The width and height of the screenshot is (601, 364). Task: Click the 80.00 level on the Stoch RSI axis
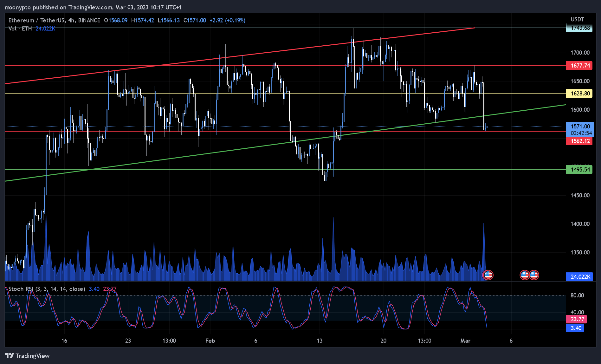click(x=577, y=296)
